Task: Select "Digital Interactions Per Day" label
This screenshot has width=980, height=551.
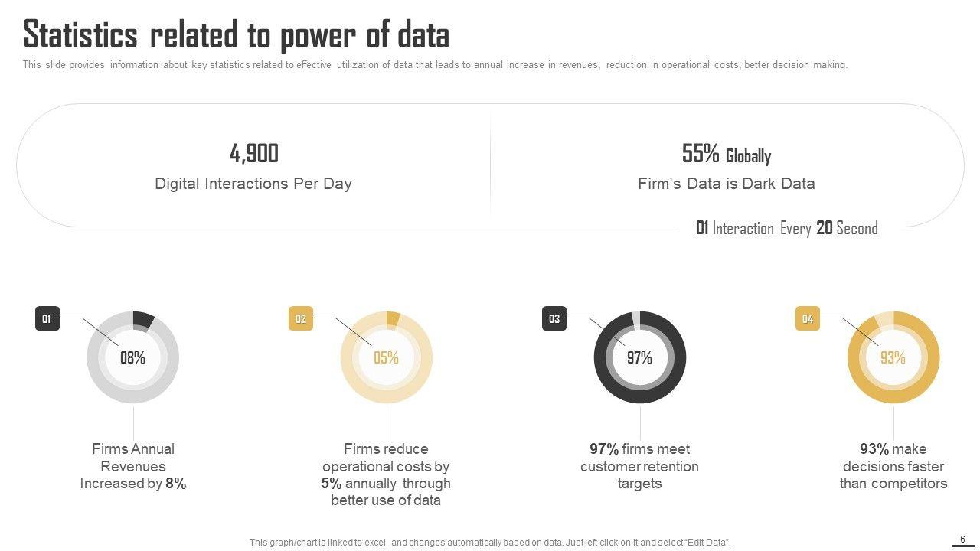Action: tap(253, 184)
